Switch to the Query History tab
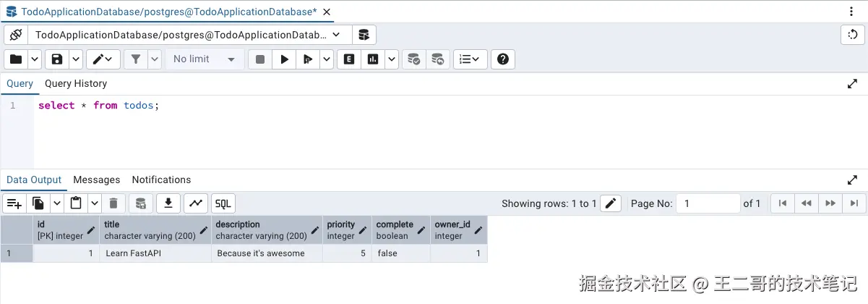Viewport: 868px width, 304px height. pos(76,83)
